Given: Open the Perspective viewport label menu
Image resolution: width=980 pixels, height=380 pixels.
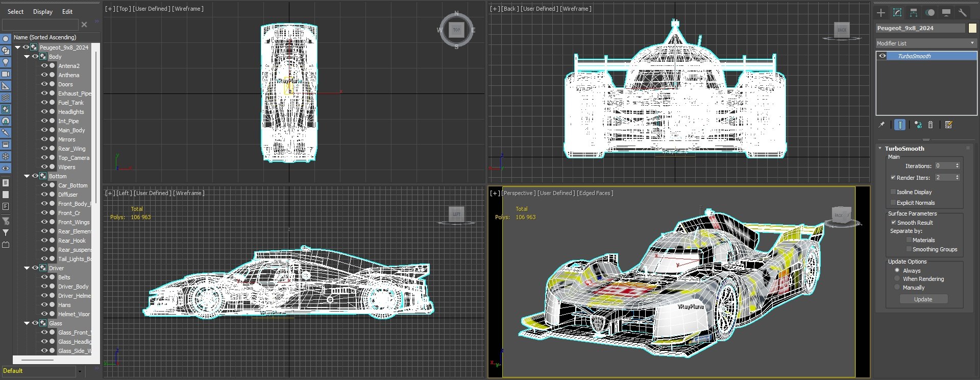Looking at the screenshot, I should coord(519,193).
